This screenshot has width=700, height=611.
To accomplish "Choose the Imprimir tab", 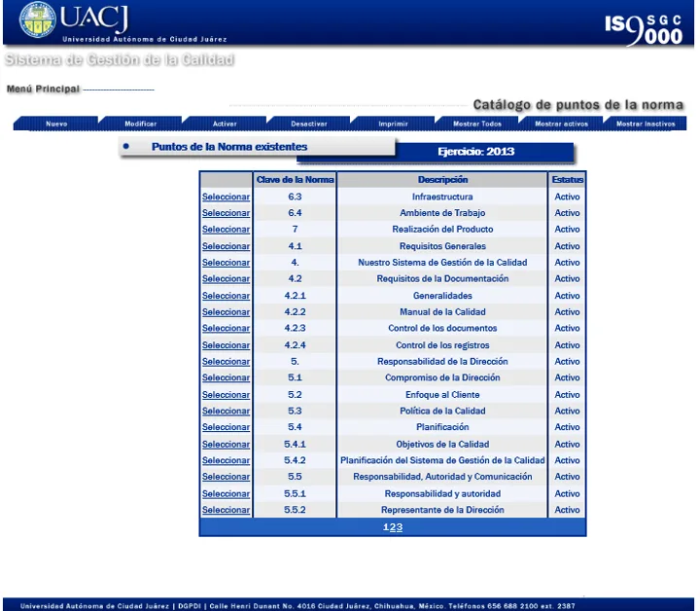I will pos(393,124).
